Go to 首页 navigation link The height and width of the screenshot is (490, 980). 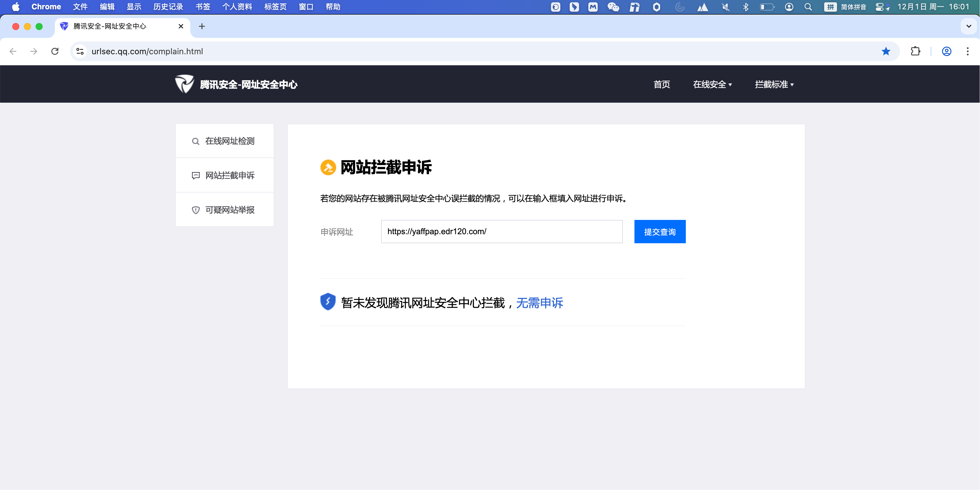[662, 84]
